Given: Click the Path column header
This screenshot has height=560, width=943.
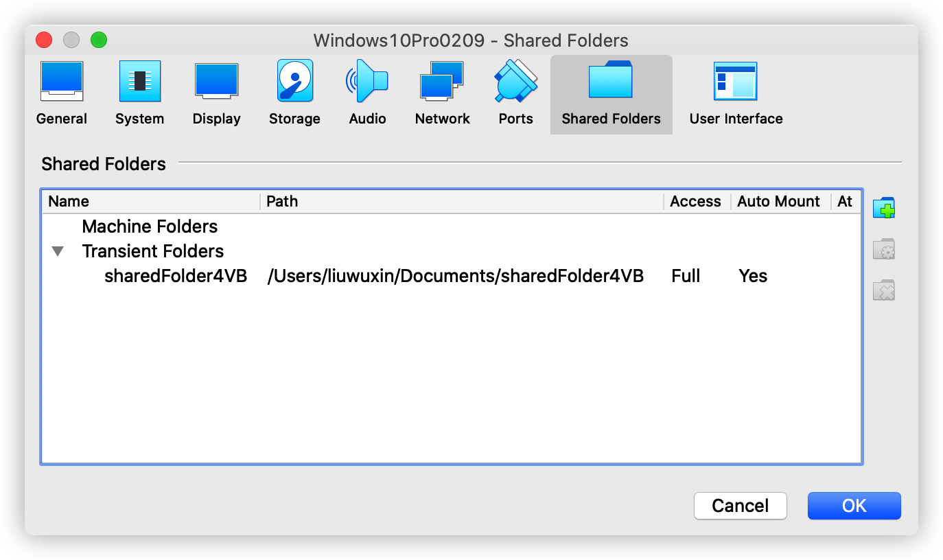Looking at the screenshot, I should [461, 202].
